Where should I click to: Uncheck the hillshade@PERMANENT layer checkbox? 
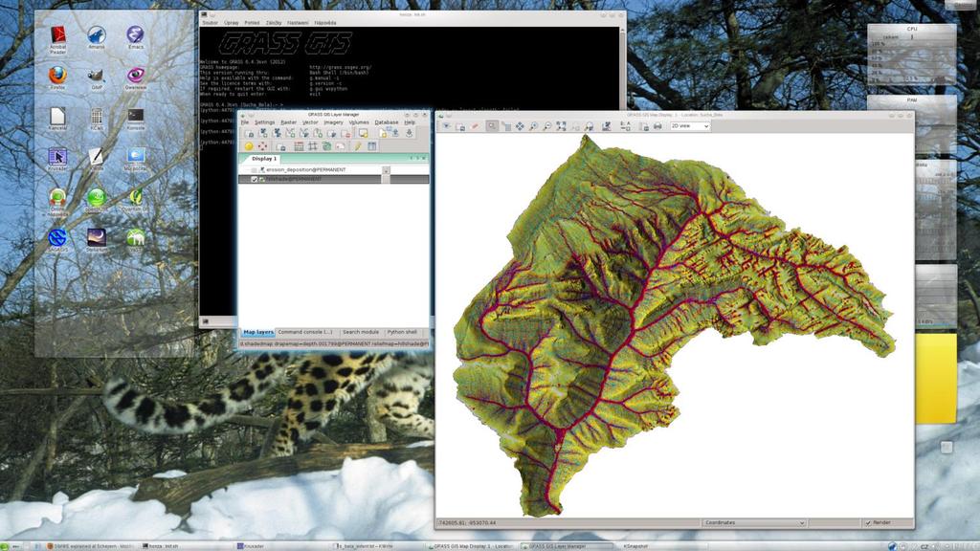[x=255, y=179]
